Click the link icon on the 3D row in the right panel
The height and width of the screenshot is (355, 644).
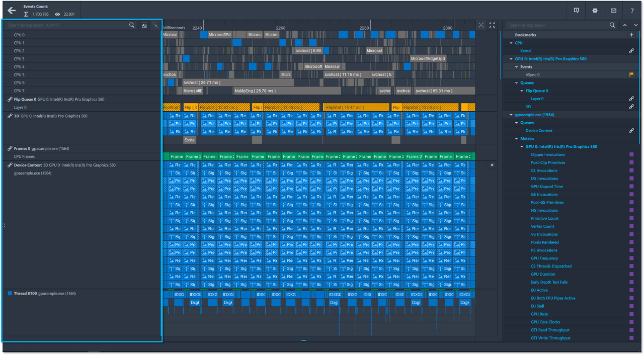631,107
